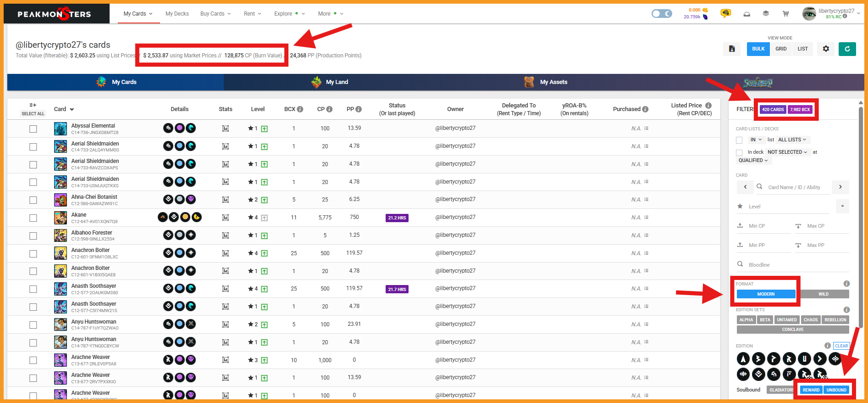The width and height of the screenshot is (868, 403).
Task: Check the Abyssal Elemental row checkbox
Action: pos(33,129)
